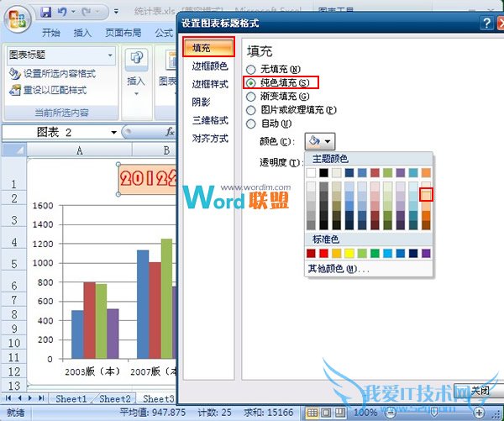Image resolution: width=504 pixels, height=421 pixels.
Task: Select 边框颜色 category in dialog
Action: coord(209,66)
